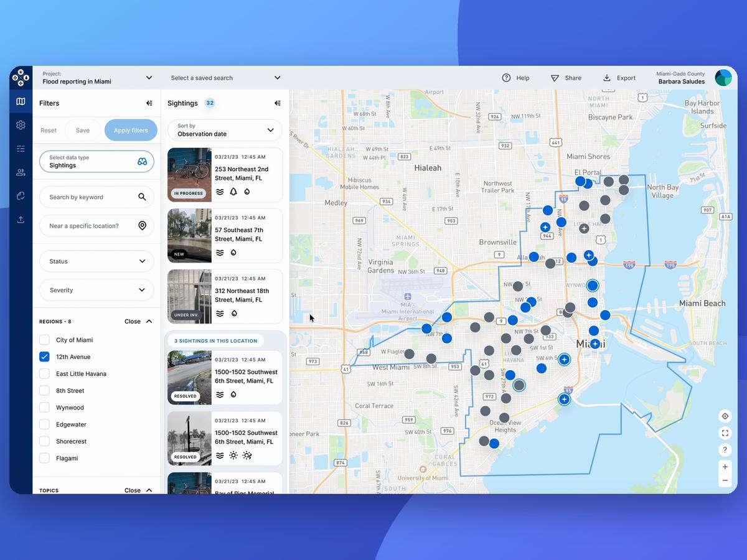This screenshot has height=560, width=747.
Task: Click the app logo in the sidebar
Action: [x=21, y=77]
